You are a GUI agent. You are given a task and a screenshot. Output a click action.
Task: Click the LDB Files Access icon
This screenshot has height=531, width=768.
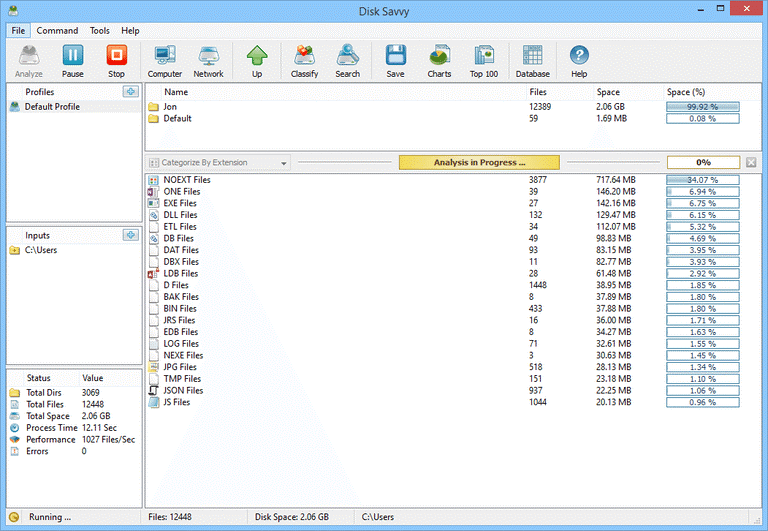(153, 274)
